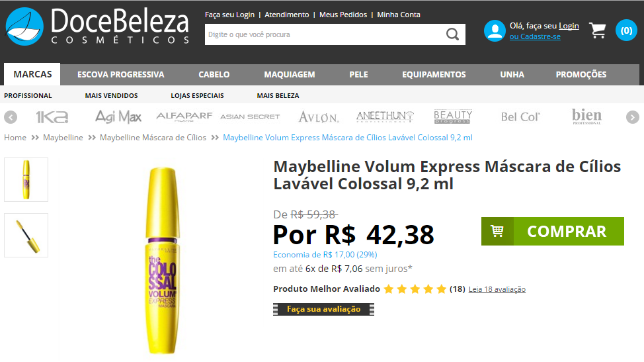
Task: Focus the product search input field
Action: (x=325, y=34)
